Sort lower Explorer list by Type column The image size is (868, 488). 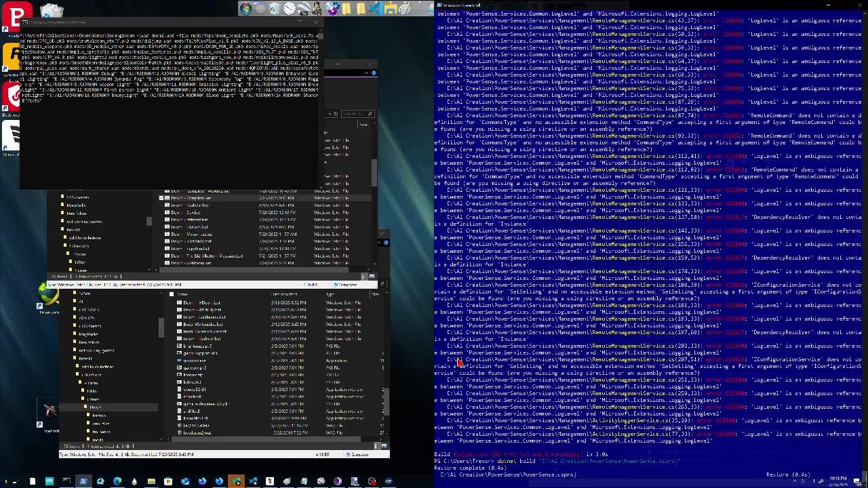click(330, 294)
